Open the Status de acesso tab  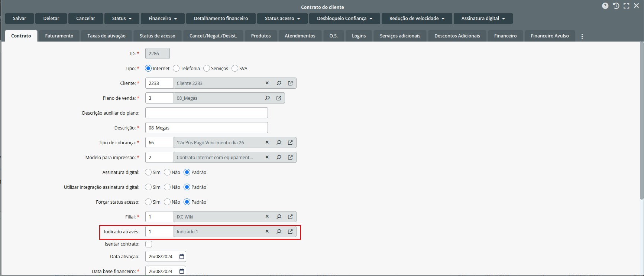[157, 36]
